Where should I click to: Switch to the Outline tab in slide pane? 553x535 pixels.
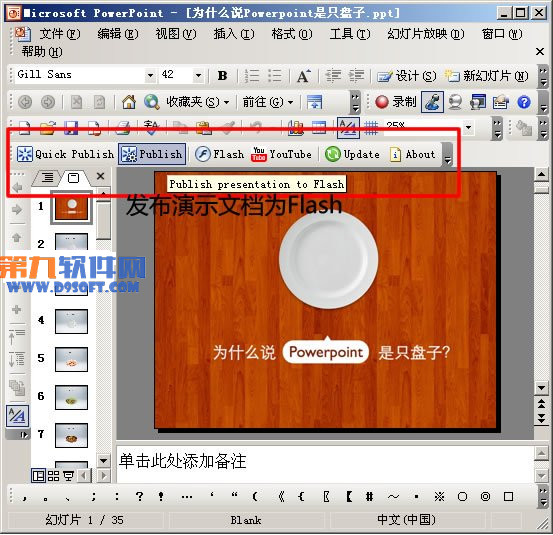[47, 178]
